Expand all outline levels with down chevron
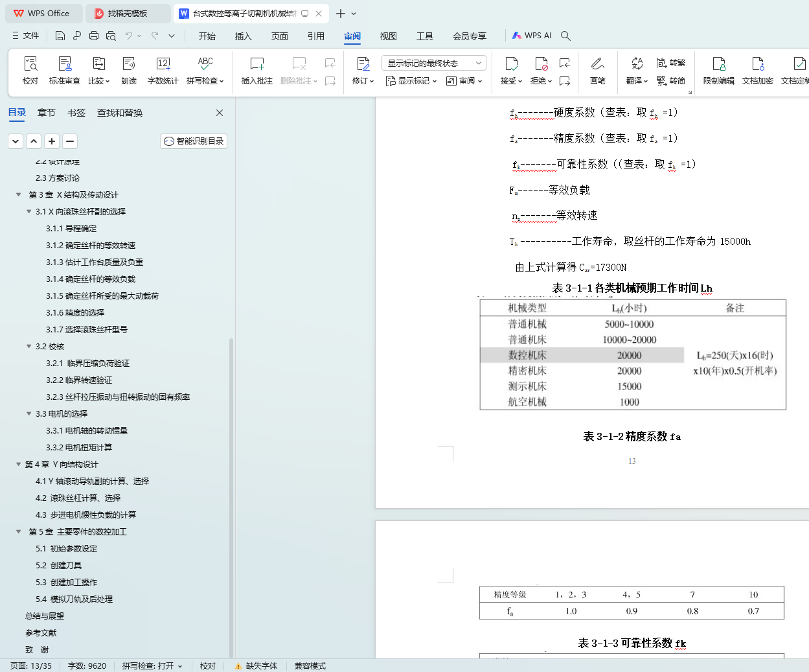Image resolution: width=809 pixels, height=672 pixels. (x=16, y=141)
